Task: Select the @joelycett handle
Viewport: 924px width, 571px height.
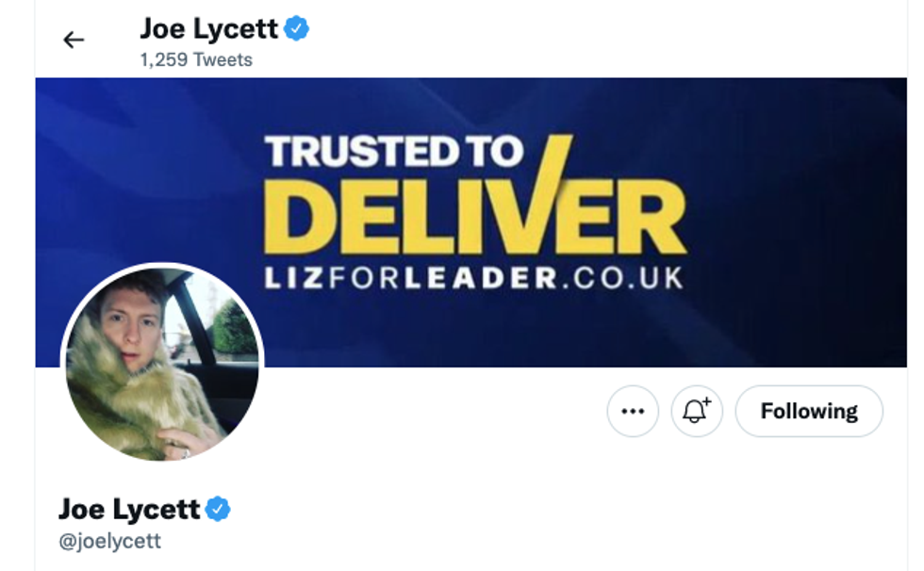Action: [x=109, y=541]
